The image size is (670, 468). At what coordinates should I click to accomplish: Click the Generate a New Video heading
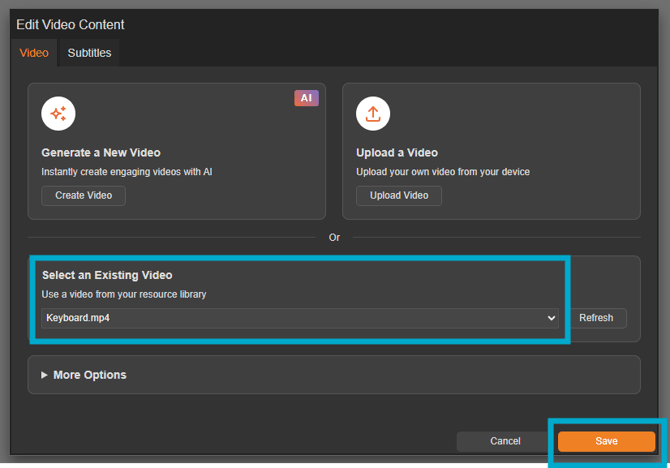coord(101,153)
